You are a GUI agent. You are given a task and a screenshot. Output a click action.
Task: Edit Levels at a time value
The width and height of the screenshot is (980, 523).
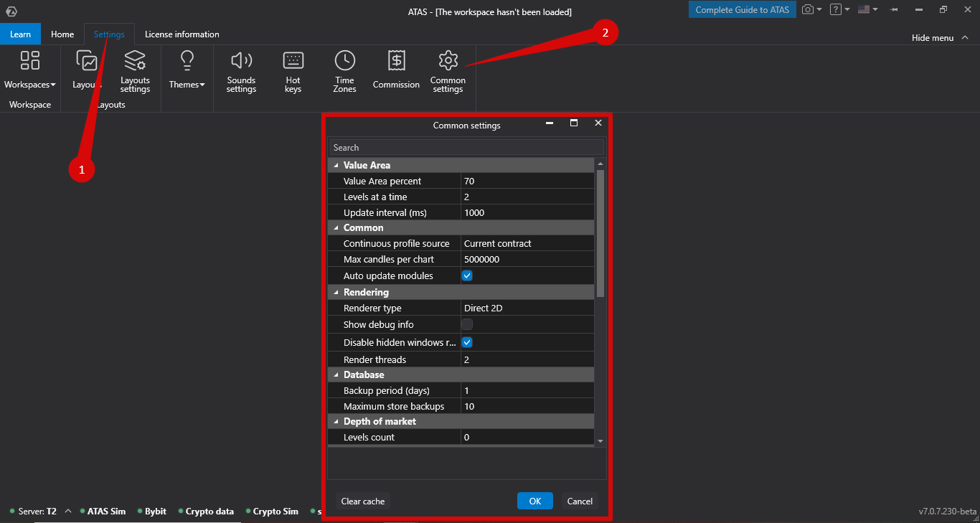point(527,197)
